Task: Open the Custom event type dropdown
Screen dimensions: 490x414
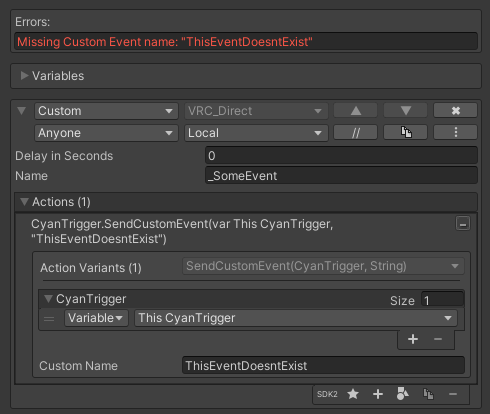Action: [x=106, y=111]
